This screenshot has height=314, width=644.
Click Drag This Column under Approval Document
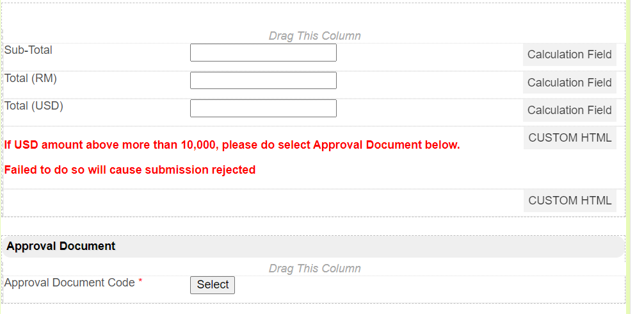(x=314, y=269)
